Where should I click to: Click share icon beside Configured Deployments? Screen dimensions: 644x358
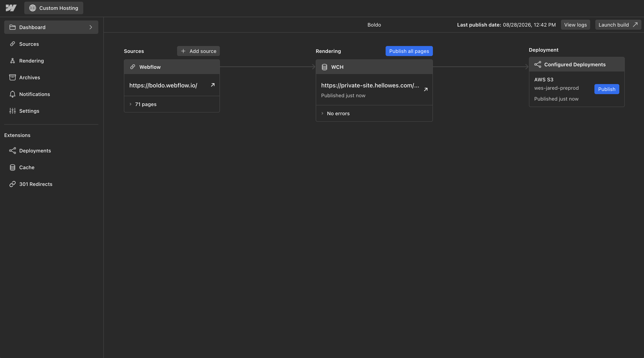click(538, 64)
